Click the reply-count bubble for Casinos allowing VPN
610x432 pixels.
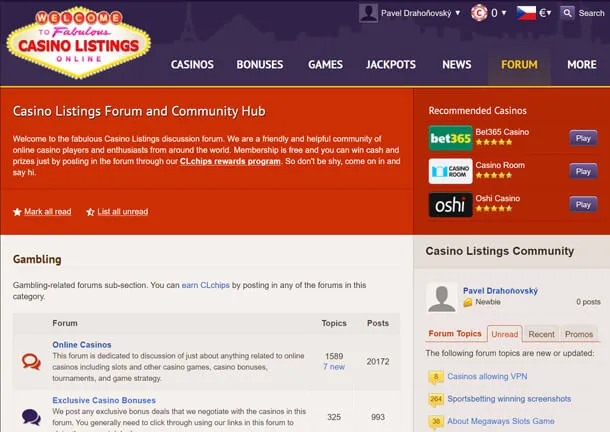pyautogui.click(x=436, y=377)
